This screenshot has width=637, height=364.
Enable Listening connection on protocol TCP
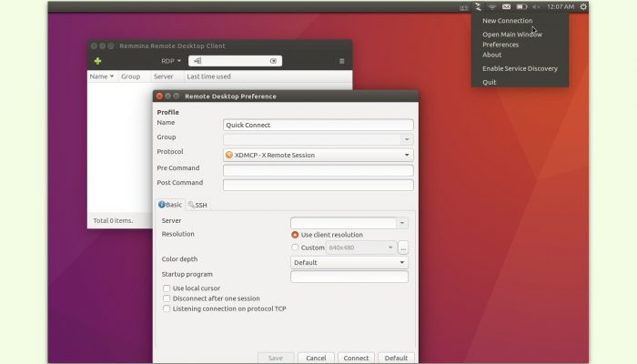[x=167, y=308]
